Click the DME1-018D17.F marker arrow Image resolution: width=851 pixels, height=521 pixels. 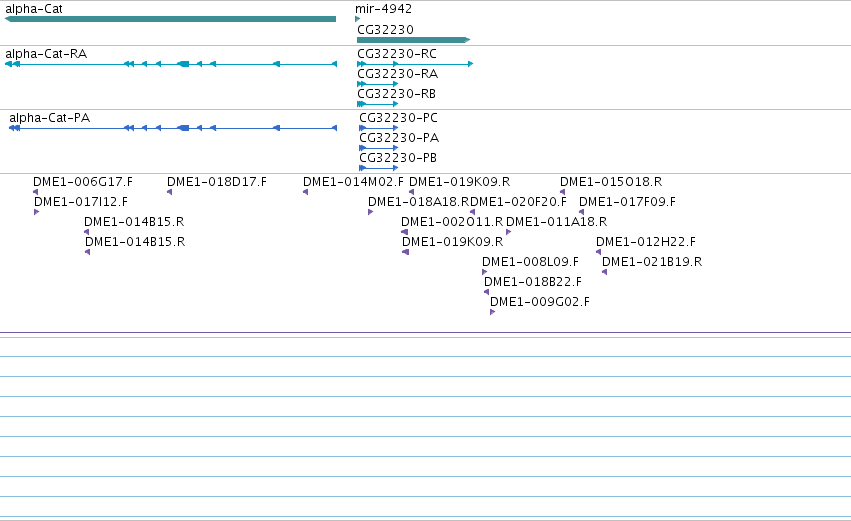pos(169,192)
